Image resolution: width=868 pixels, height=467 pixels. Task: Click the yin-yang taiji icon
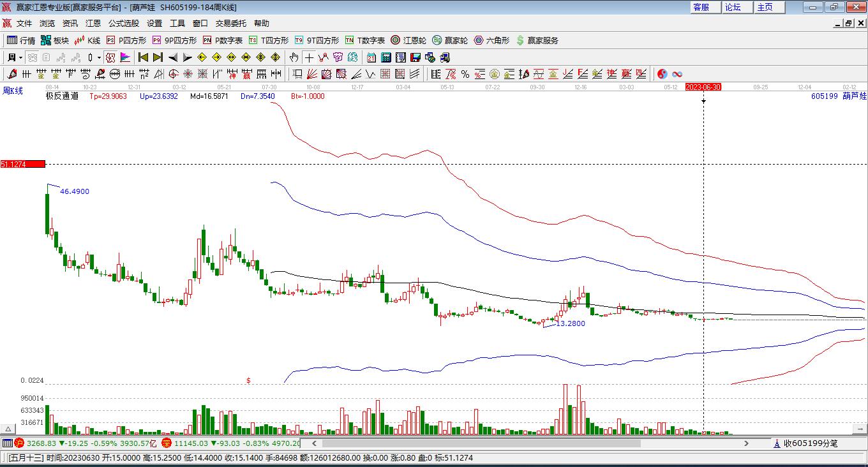[x=662, y=74]
